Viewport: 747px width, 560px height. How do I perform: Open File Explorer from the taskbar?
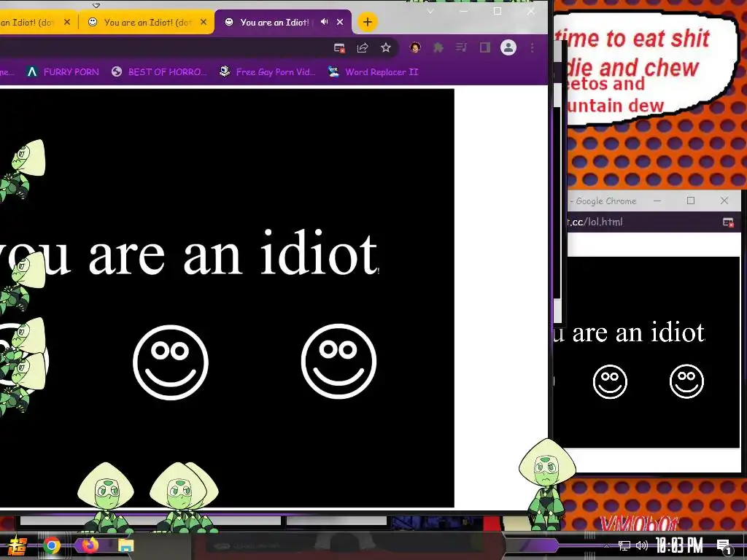point(125,545)
